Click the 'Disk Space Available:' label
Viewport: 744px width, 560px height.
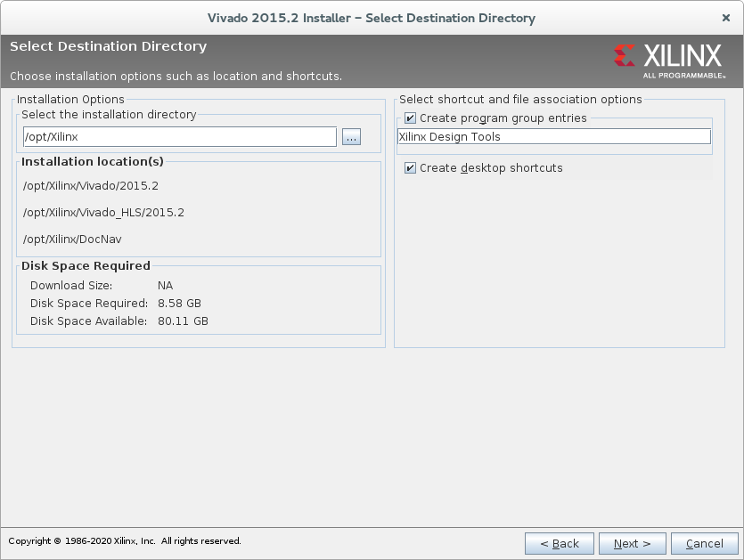point(89,321)
